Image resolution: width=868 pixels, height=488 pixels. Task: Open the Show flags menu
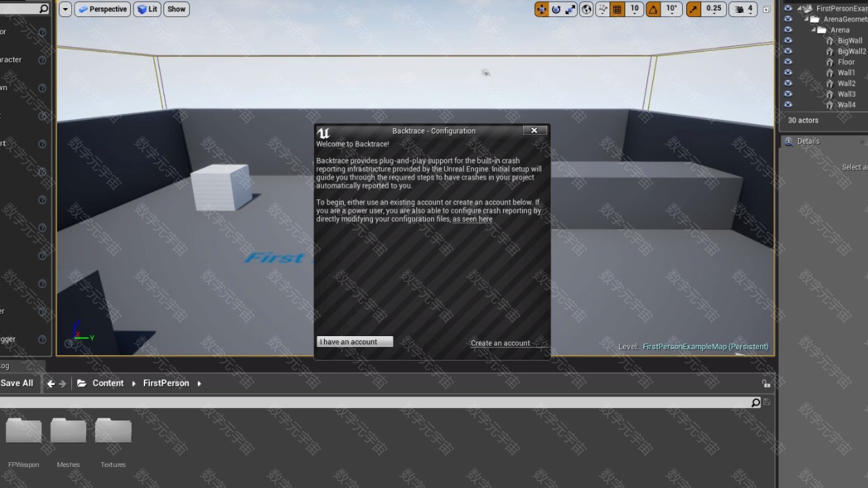click(x=176, y=9)
